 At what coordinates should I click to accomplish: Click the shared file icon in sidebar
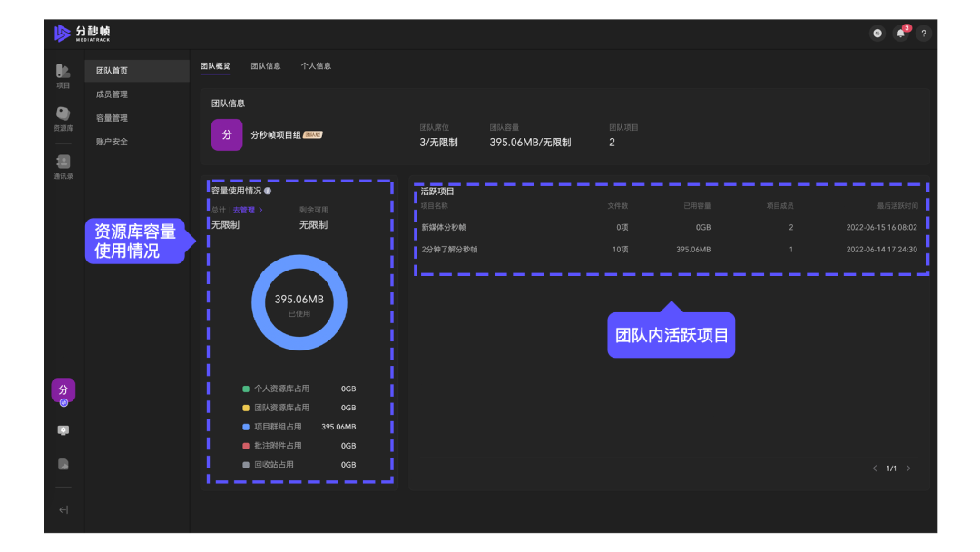(x=64, y=465)
